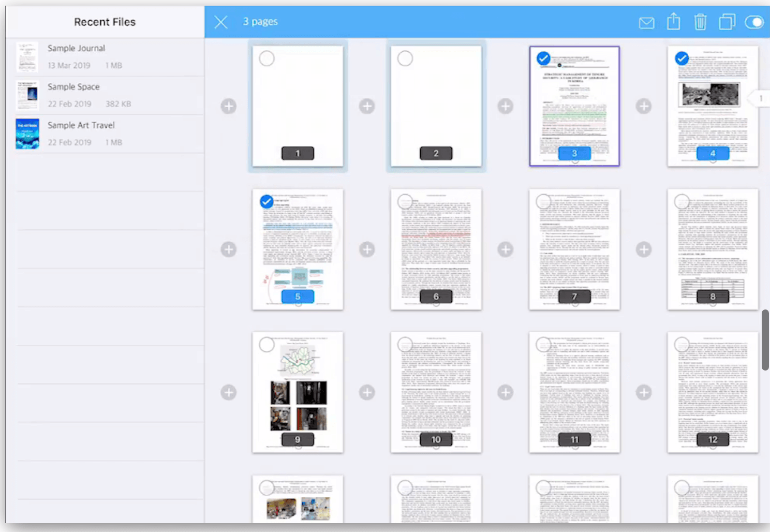Insert a page between pages 6 and 7

click(x=506, y=249)
